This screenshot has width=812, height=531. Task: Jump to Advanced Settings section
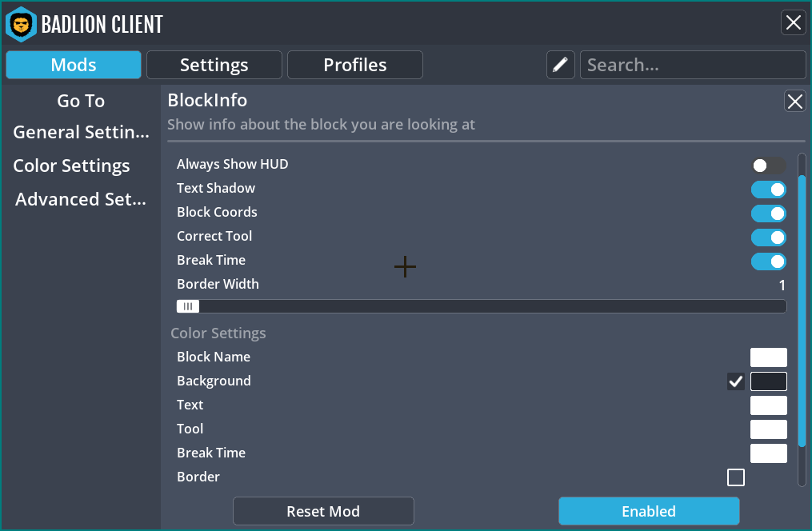coord(81,199)
